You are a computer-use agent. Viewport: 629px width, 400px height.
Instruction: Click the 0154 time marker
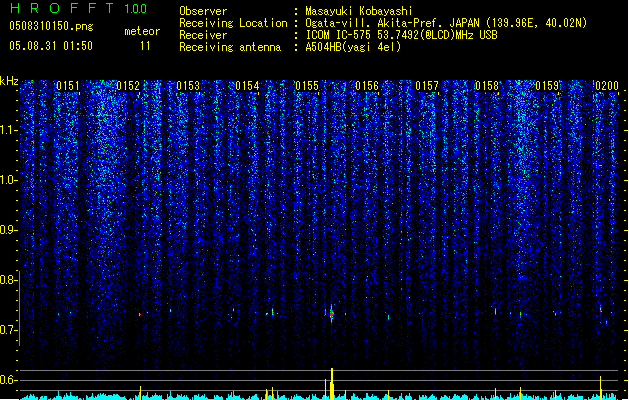[248, 86]
